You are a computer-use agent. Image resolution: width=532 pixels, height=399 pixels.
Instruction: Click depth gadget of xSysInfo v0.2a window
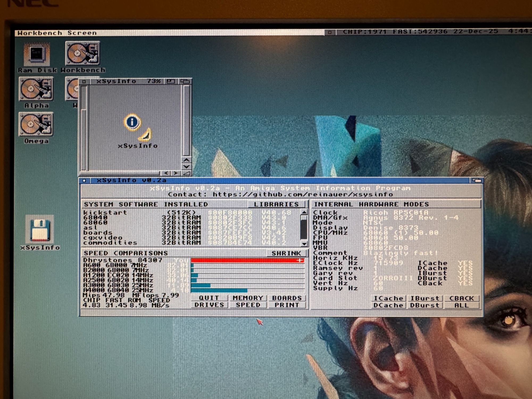click(477, 181)
